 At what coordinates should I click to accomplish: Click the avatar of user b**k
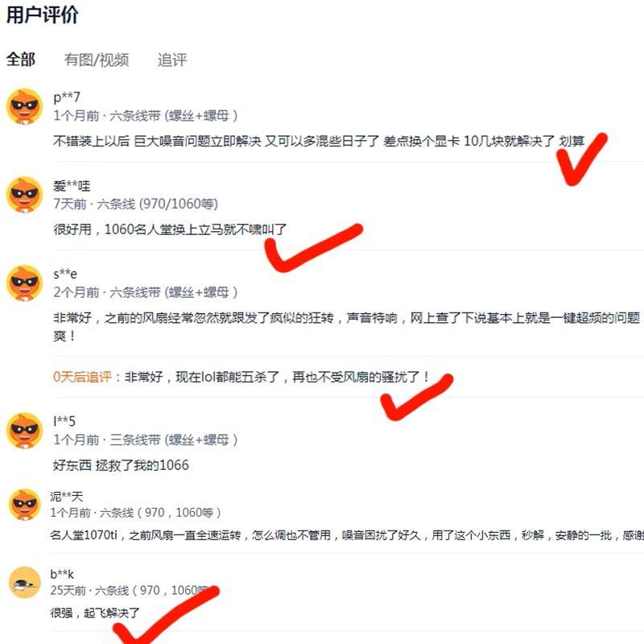tap(25, 582)
